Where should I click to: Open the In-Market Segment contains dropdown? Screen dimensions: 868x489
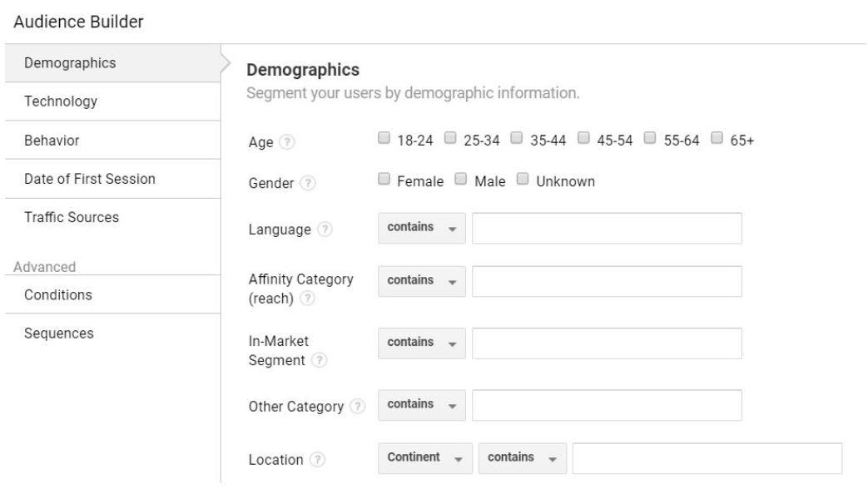pos(422,343)
